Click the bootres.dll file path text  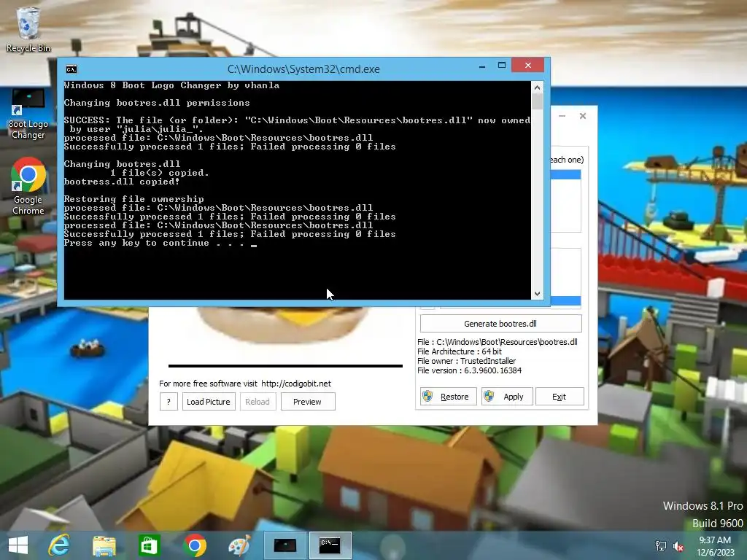(498, 342)
